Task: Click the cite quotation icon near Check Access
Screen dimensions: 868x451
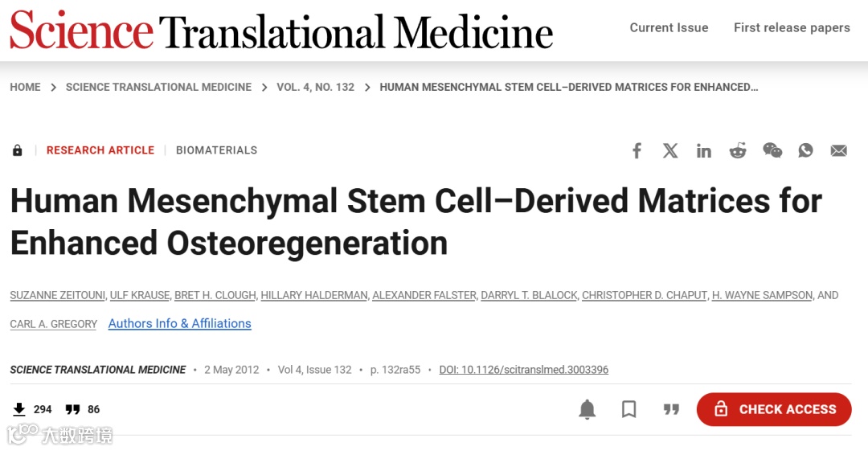Action: tap(671, 409)
